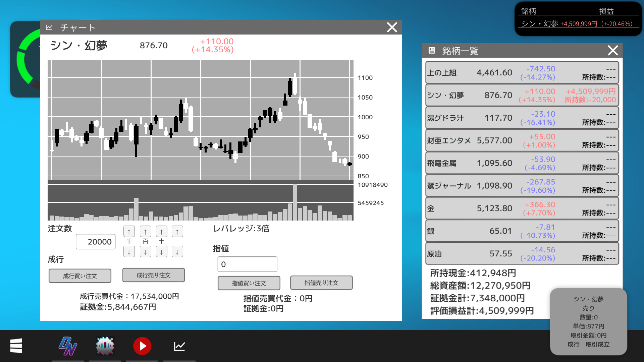Viewport: 644px width, 362px height.
Task: Click the 注文数 quantity field showing 20000
Action: [96, 242]
